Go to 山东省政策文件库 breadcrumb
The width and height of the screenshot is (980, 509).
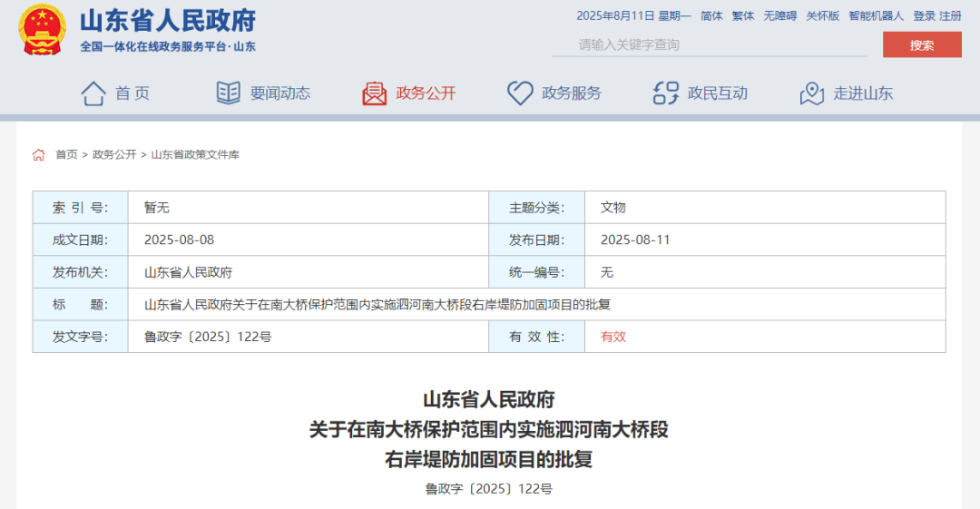point(195,155)
